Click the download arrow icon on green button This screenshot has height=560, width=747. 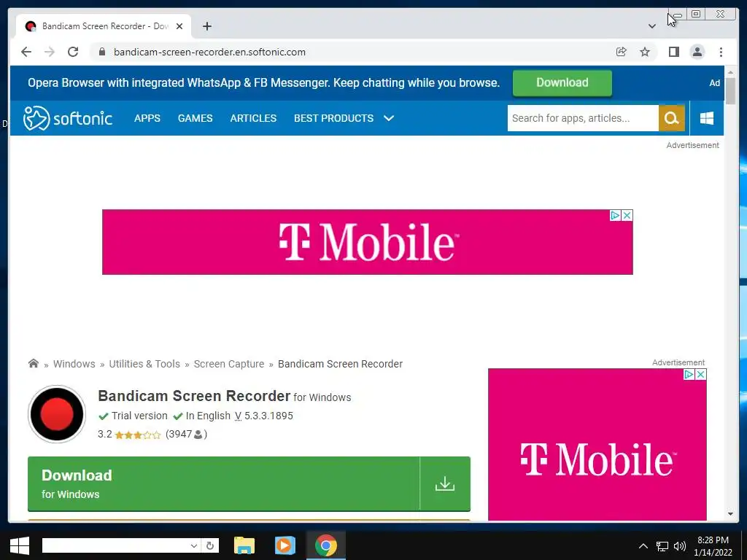445,484
